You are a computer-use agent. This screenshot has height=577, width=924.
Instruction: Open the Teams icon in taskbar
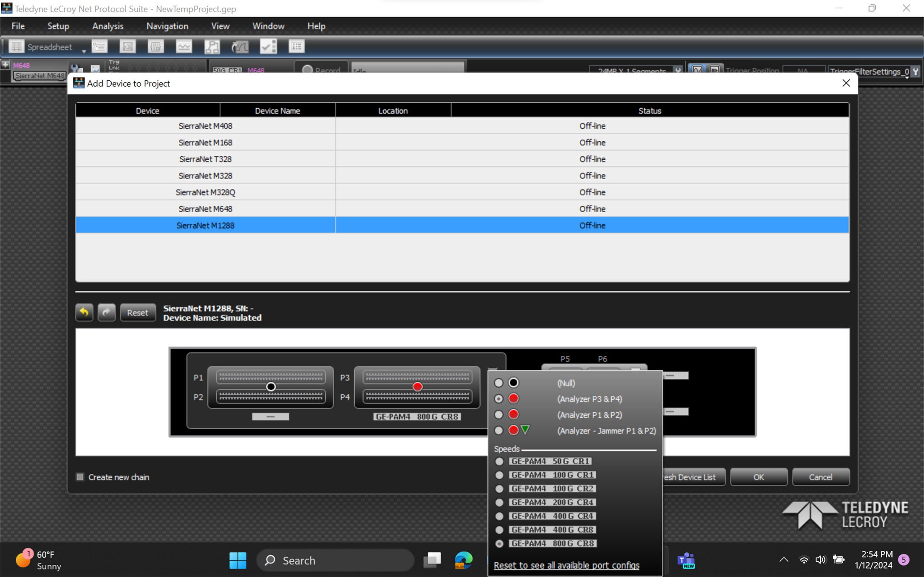click(686, 560)
